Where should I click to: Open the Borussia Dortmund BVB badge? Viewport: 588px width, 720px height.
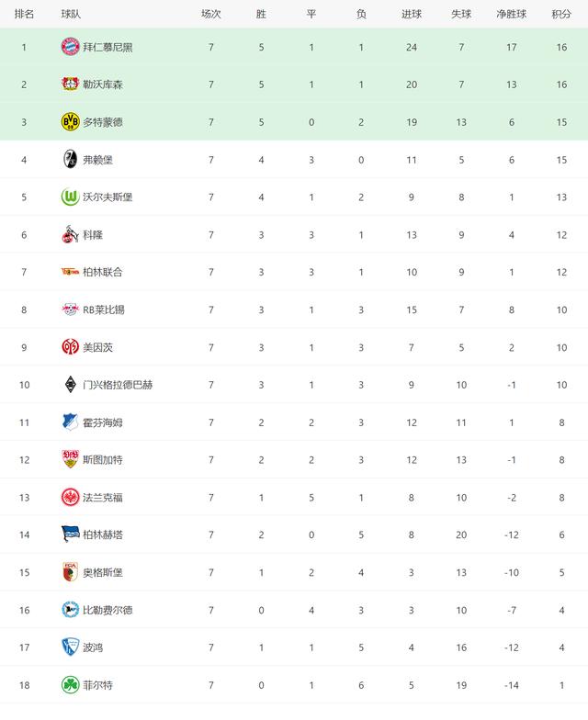pyautogui.click(x=70, y=121)
